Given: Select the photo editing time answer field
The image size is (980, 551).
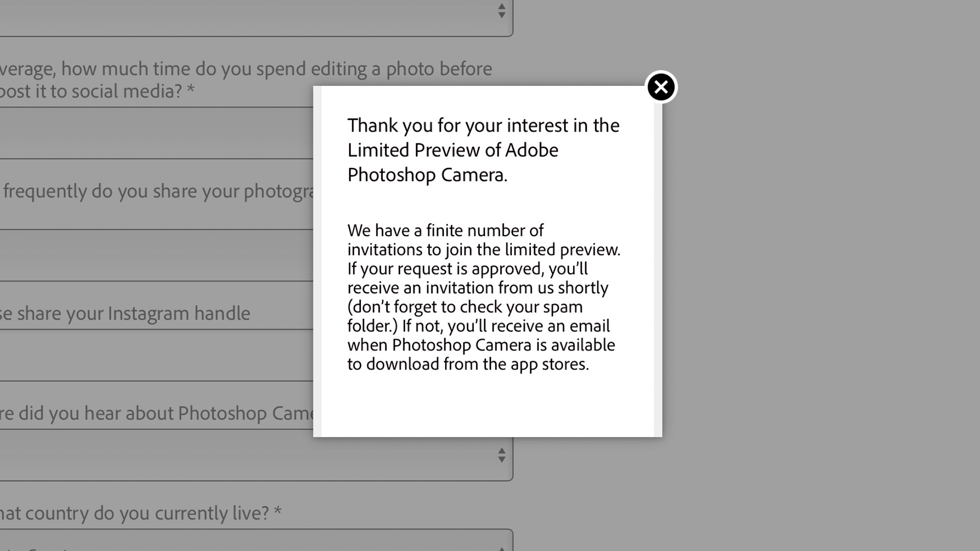Looking at the screenshot, I should point(156,133).
